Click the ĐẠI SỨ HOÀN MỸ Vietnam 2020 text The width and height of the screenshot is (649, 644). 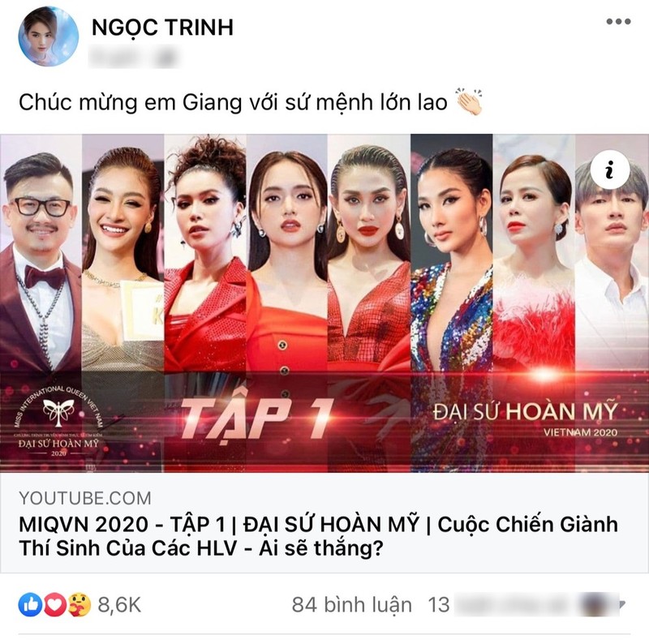(526, 417)
